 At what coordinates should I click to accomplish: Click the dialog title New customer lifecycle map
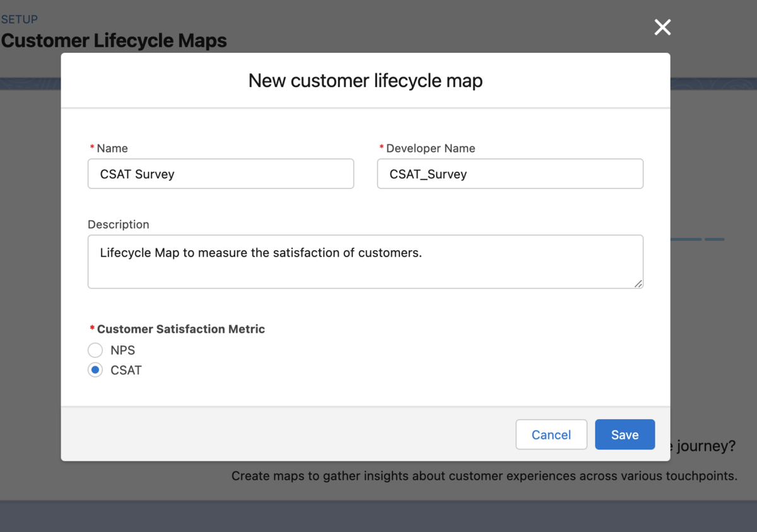coord(365,81)
